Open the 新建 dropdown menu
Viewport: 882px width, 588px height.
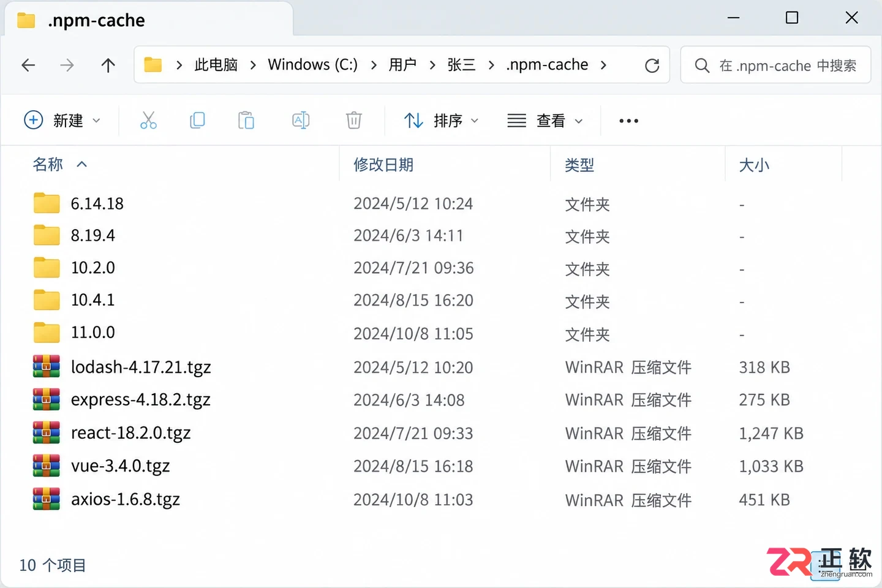point(62,120)
